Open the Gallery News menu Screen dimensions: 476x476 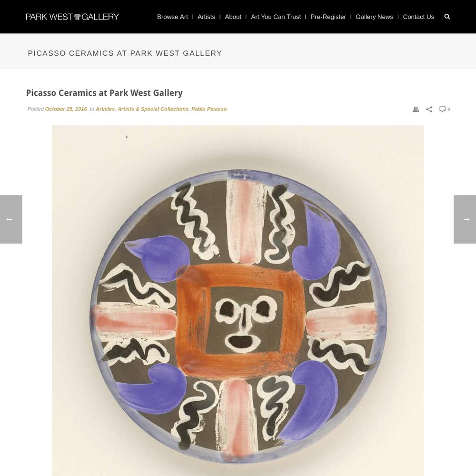point(374,17)
